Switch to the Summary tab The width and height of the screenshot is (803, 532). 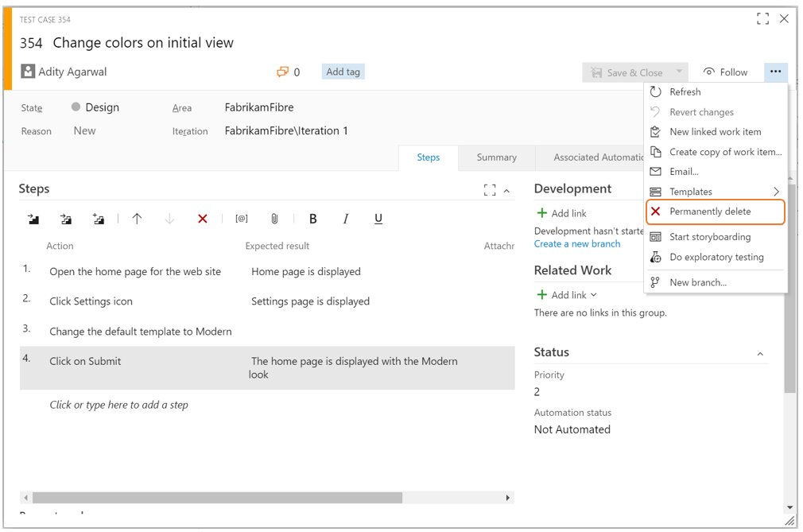pyautogui.click(x=496, y=157)
